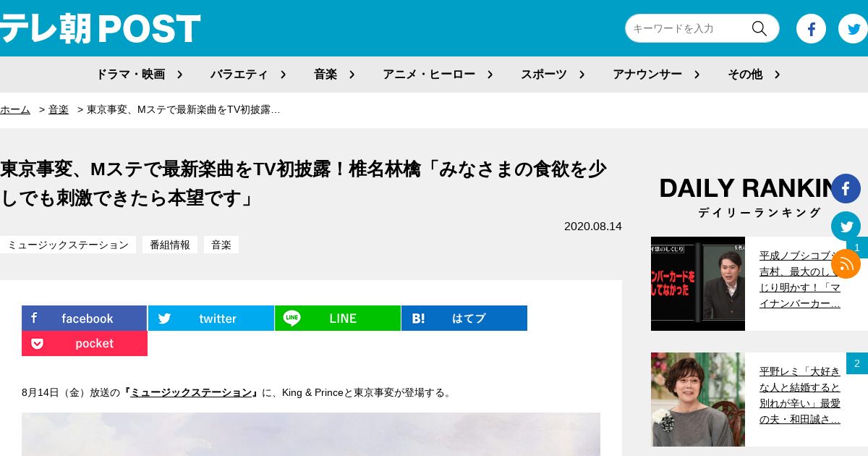This screenshot has height=456, width=868.
Task: Click the second ranking thumbnail of 平野レミ
Action: 698,400
